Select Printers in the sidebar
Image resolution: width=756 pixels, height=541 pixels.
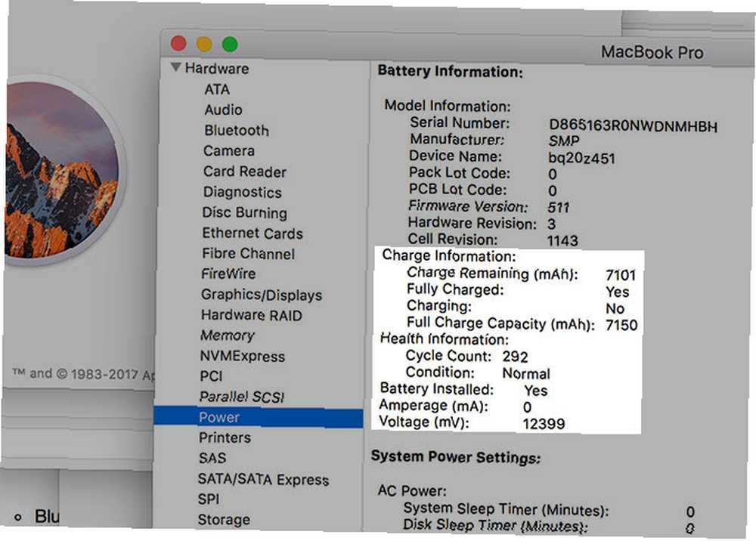[x=225, y=437]
